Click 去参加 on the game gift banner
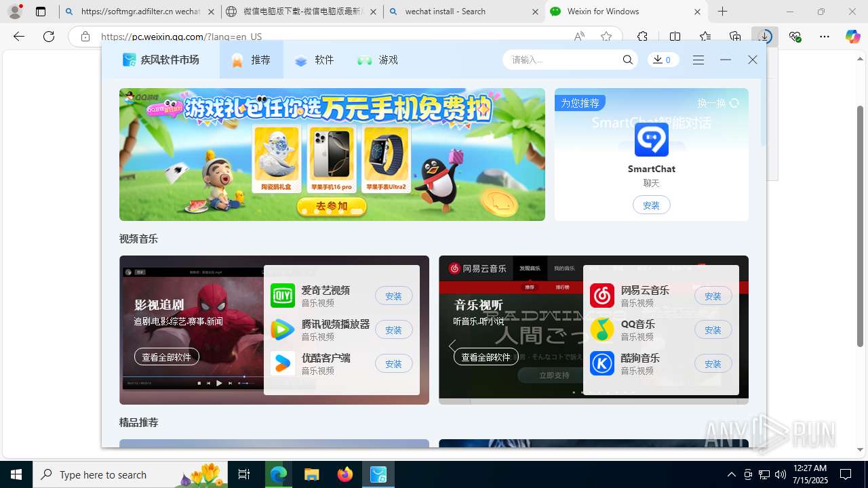The height and width of the screenshot is (488, 868). pyautogui.click(x=332, y=206)
